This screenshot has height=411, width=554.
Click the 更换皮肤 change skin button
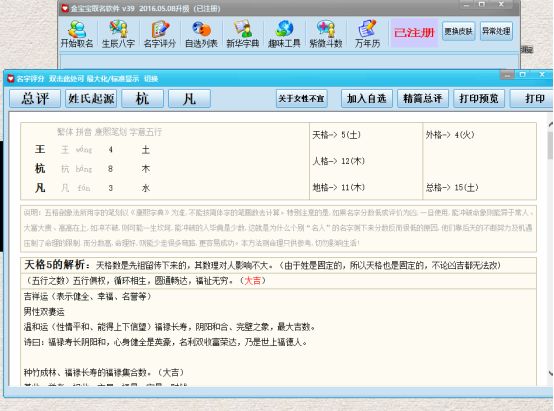tap(458, 31)
